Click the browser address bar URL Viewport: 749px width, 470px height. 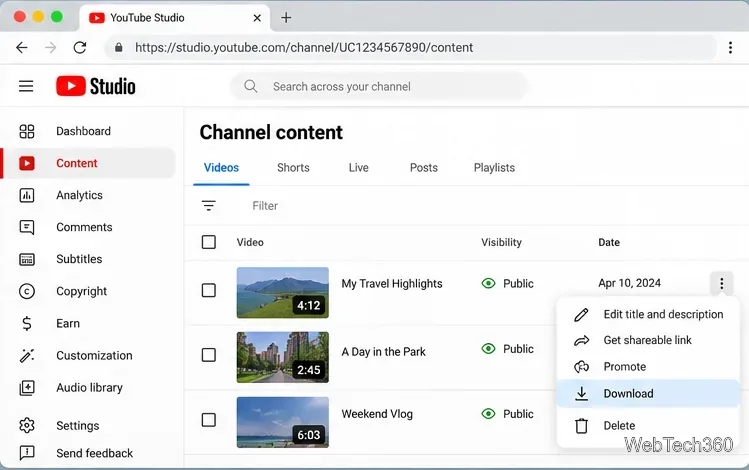[x=304, y=47]
